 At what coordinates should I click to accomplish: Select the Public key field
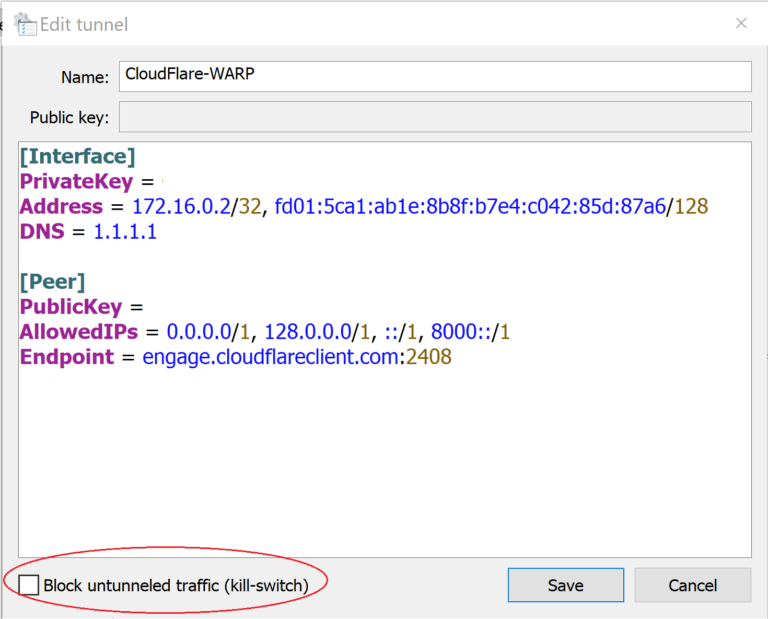(x=435, y=117)
